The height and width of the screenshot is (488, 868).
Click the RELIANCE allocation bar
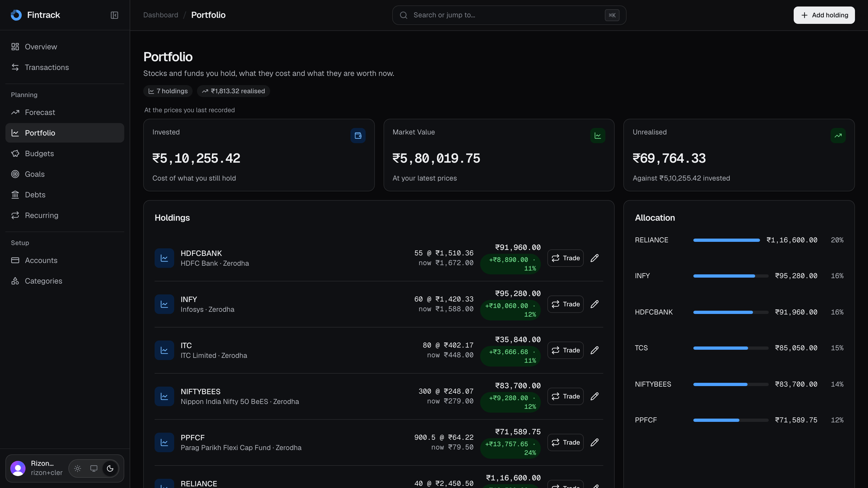pos(726,240)
